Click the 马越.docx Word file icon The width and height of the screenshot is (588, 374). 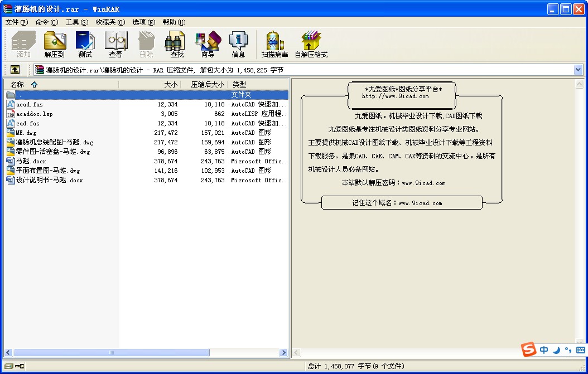click(11, 161)
